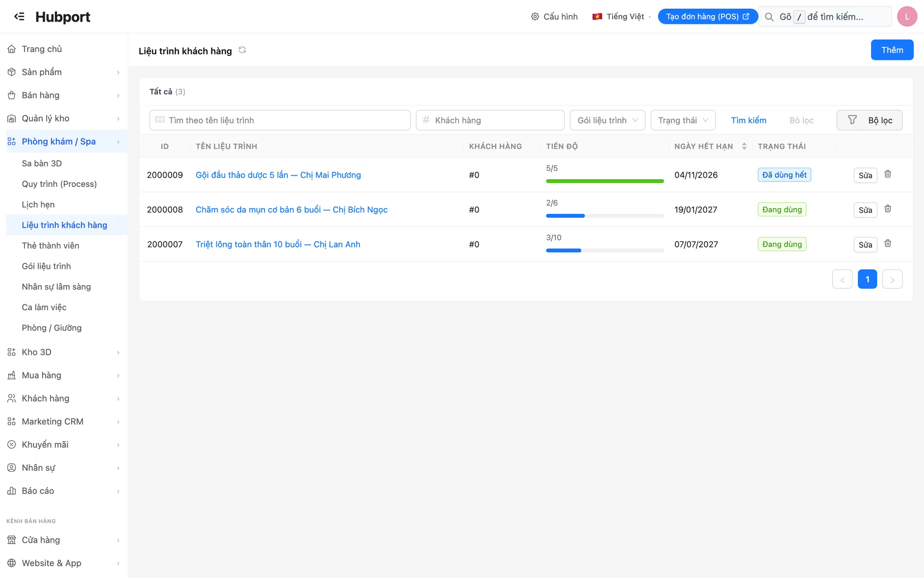Delete row Chăm sóc da mụn trash icon
This screenshot has width=924, height=578.
(x=888, y=209)
